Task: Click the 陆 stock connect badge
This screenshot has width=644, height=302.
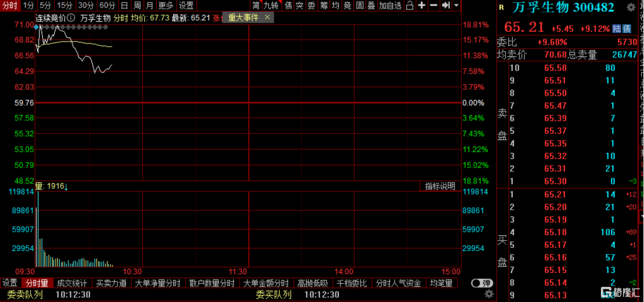Action: coord(617,28)
